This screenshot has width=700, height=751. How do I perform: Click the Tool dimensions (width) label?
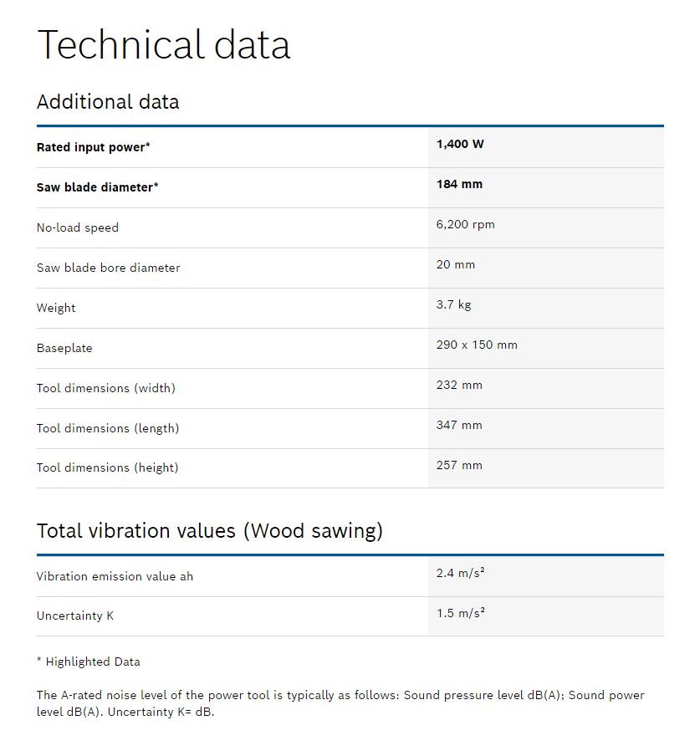point(105,388)
